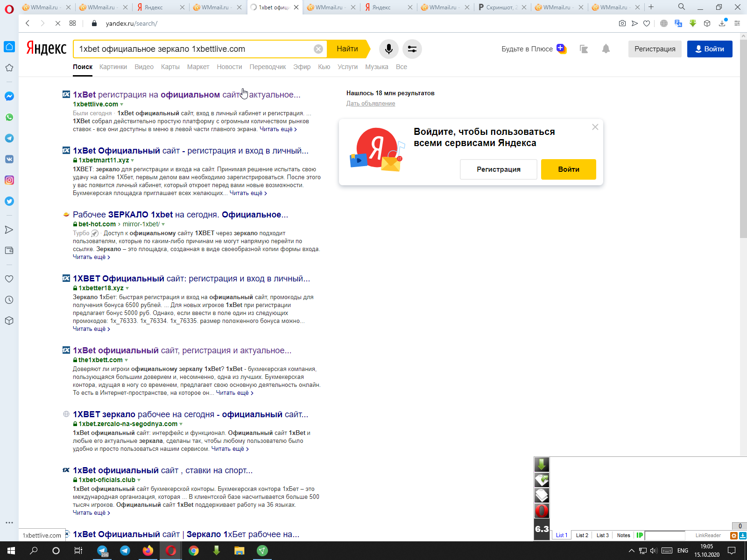Open new browser tab with plus button

(x=651, y=7)
